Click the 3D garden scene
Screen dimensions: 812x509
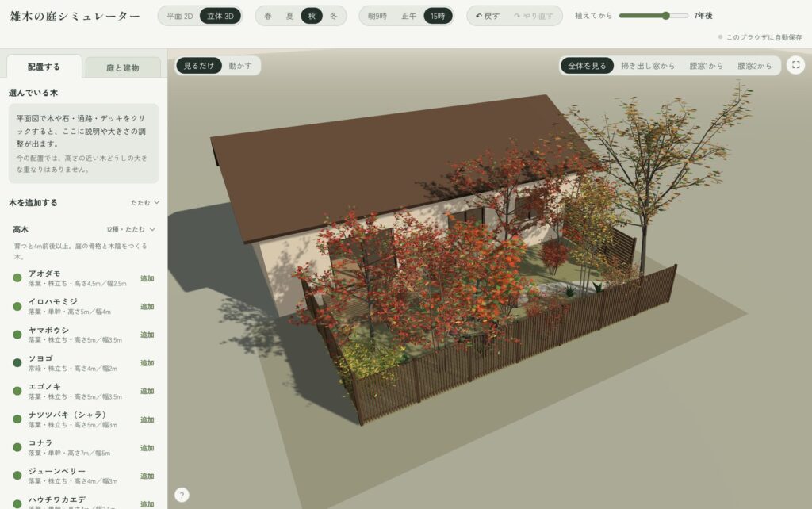click(x=489, y=278)
